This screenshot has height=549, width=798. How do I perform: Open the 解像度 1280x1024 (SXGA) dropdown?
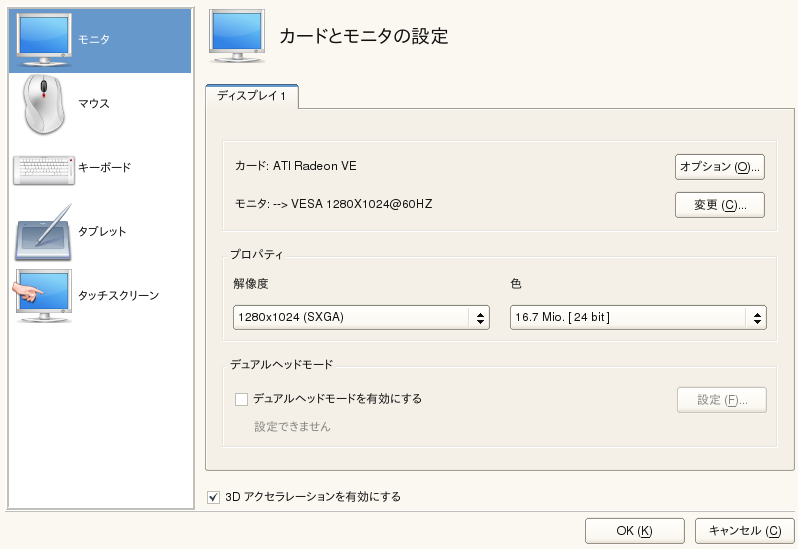[360, 318]
